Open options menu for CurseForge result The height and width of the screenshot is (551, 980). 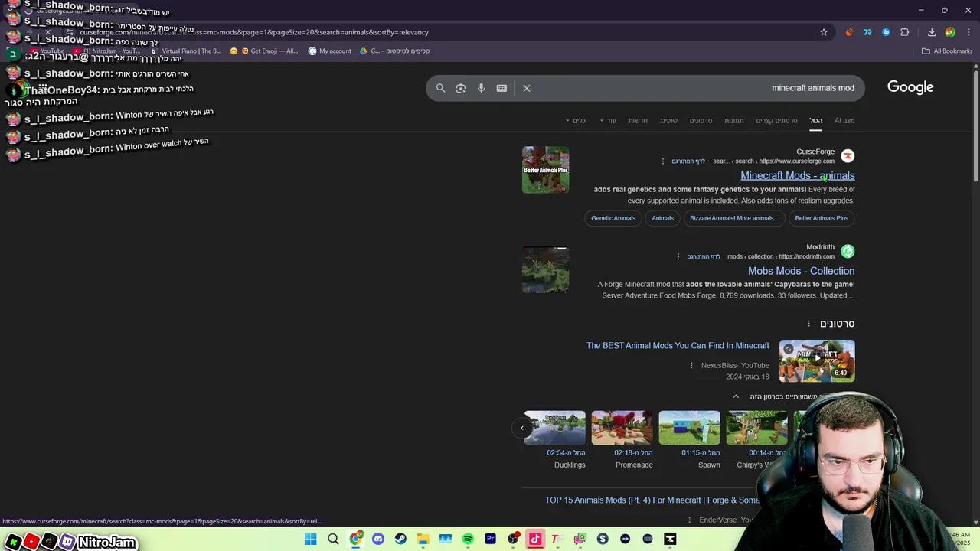click(x=663, y=161)
